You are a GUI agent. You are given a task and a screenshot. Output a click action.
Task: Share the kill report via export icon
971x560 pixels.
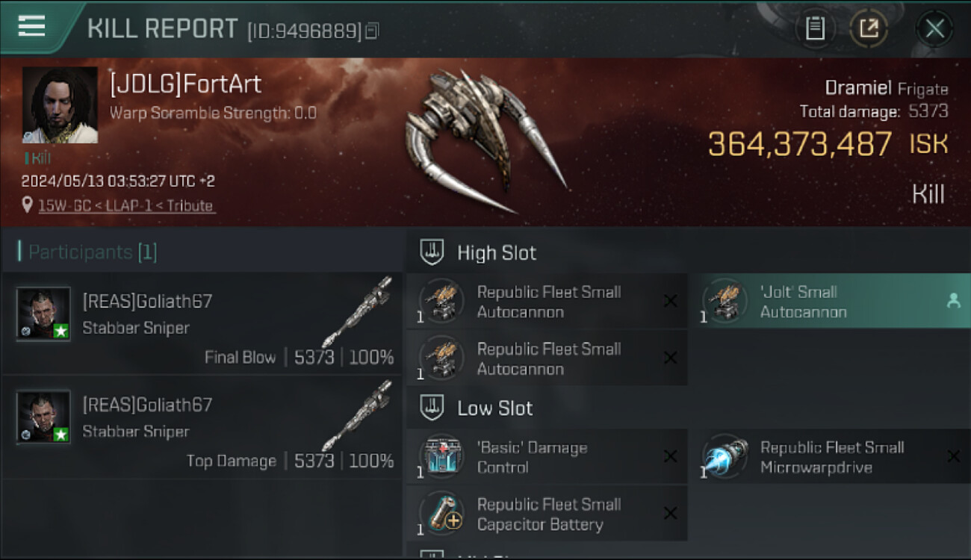pos(869,29)
